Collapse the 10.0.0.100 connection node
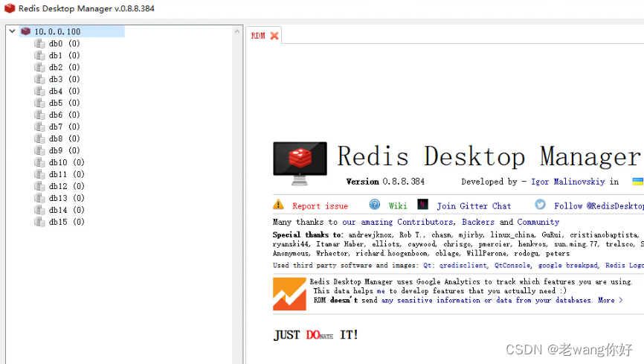The image size is (644, 364). pyautogui.click(x=13, y=31)
